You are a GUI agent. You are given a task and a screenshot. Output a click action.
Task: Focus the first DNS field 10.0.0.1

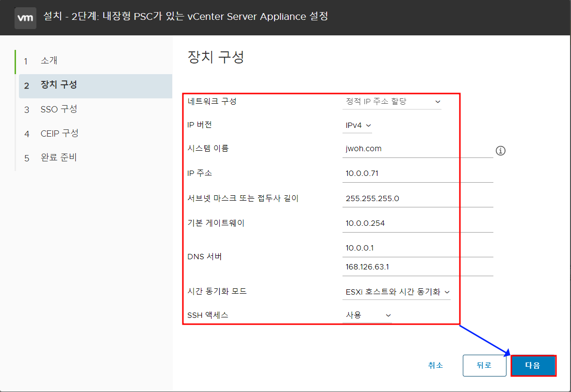418,249
